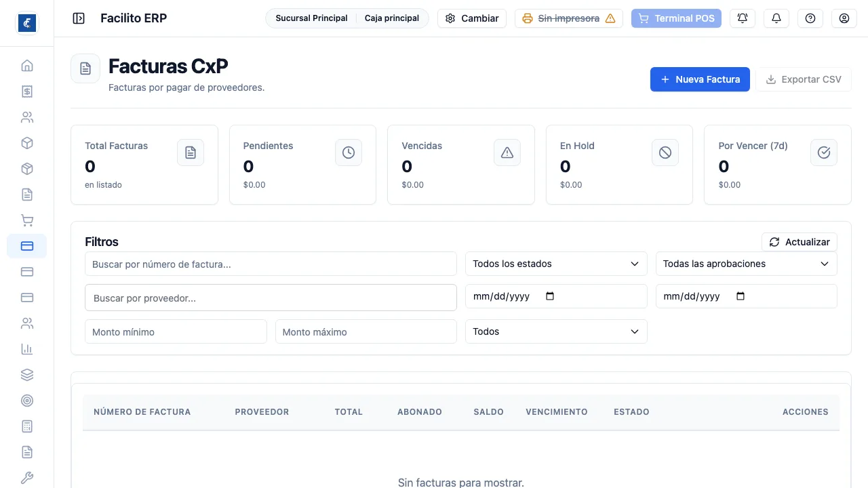Open the home icon in sidebar
Screen dimensions: 868x488
click(27, 66)
